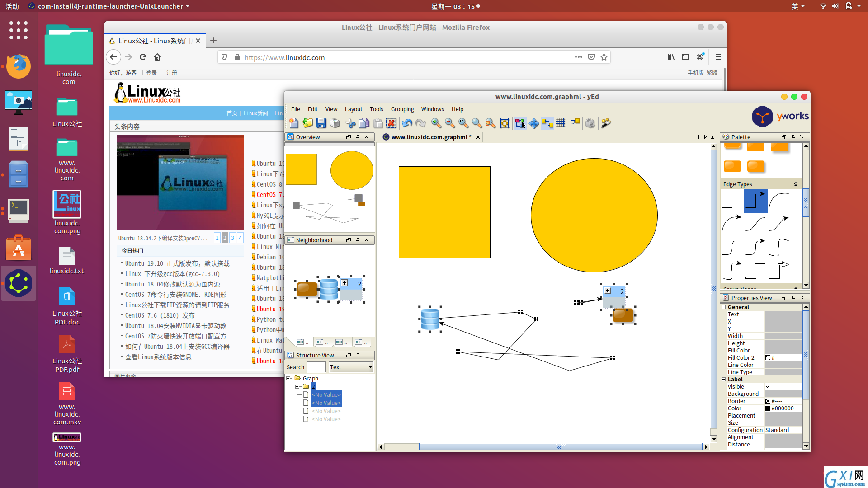The width and height of the screenshot is (868, 488).
Task: Open the Edit menu in yEd
Action: pyautogui.click(x=312, y=109)
